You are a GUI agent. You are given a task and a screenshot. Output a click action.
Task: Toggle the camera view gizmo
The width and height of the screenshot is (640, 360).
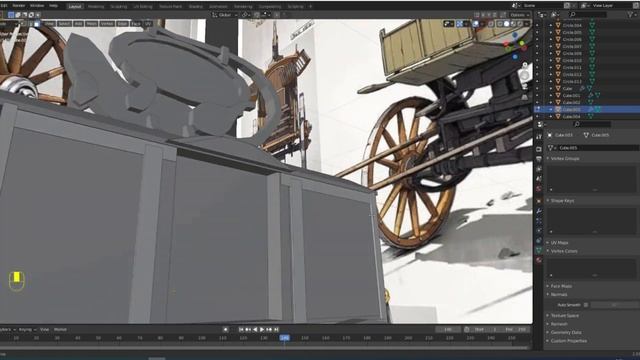pos(525,86)
